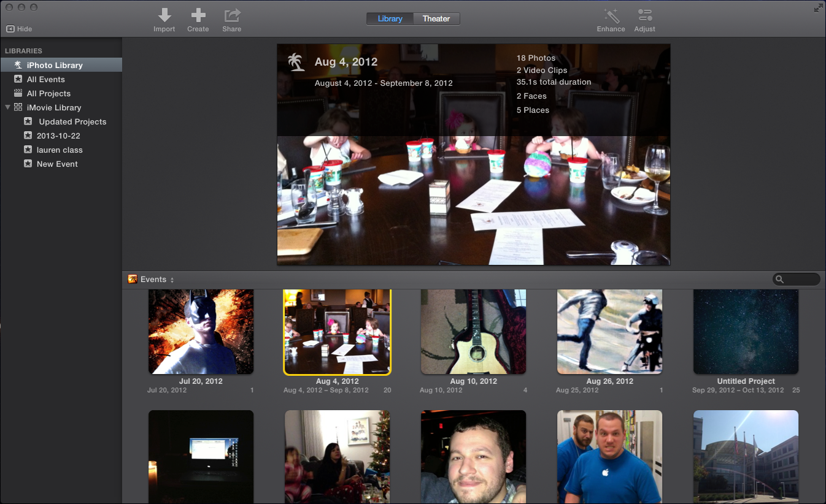The height and width of the screenshot is (504, 826).
Task: Click the lauren class star icon
Action: (28, 150)
